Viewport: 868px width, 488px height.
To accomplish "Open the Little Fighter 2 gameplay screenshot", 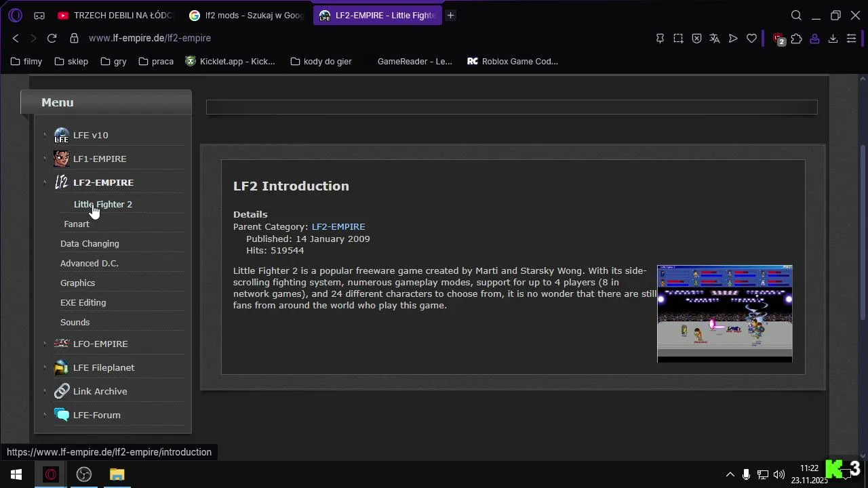I will click(724, 313).
